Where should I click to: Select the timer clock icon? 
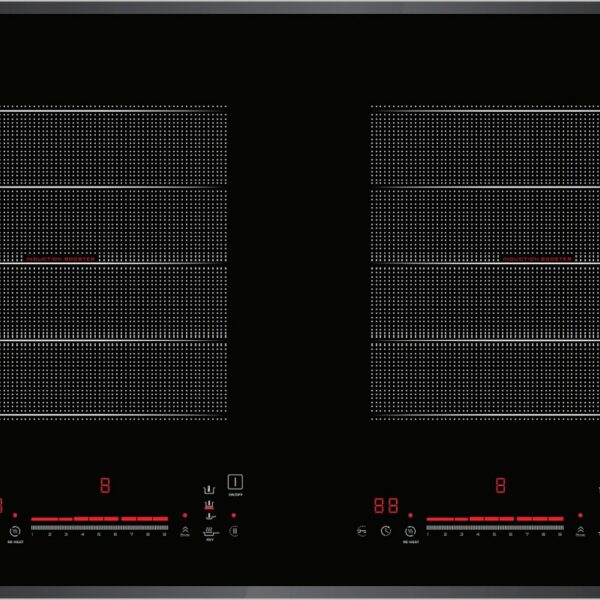386,531
